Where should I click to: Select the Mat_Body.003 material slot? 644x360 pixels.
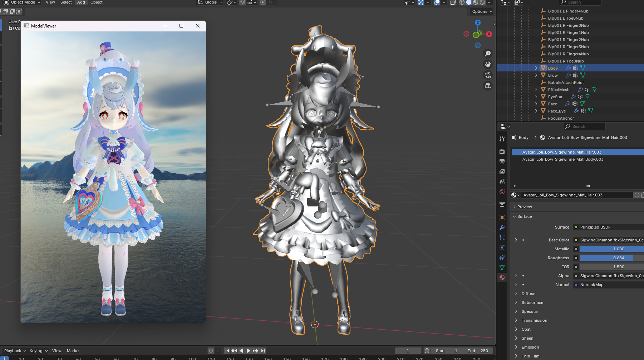[x=577, y=159]
